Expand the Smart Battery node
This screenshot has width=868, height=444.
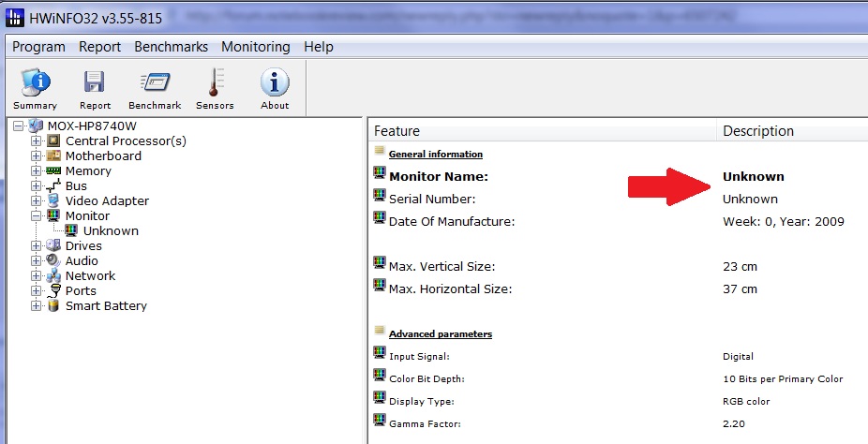pos(36,305)
